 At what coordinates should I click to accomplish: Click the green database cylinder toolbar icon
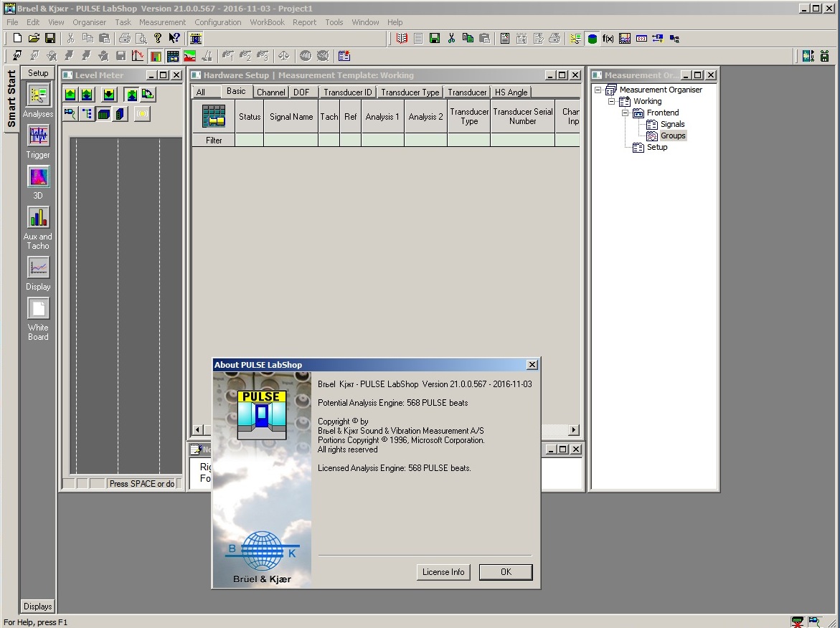pos(593,39)
